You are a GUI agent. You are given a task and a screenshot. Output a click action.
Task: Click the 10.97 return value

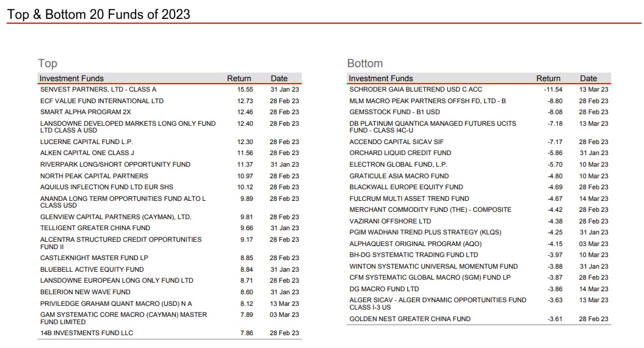[x=245, y=176]
